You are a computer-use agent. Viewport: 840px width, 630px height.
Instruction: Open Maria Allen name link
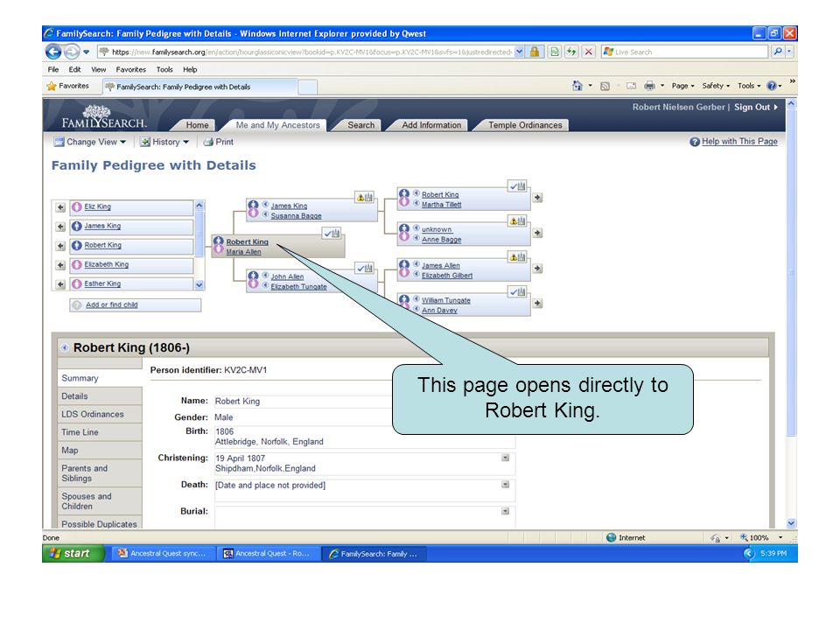244,252
